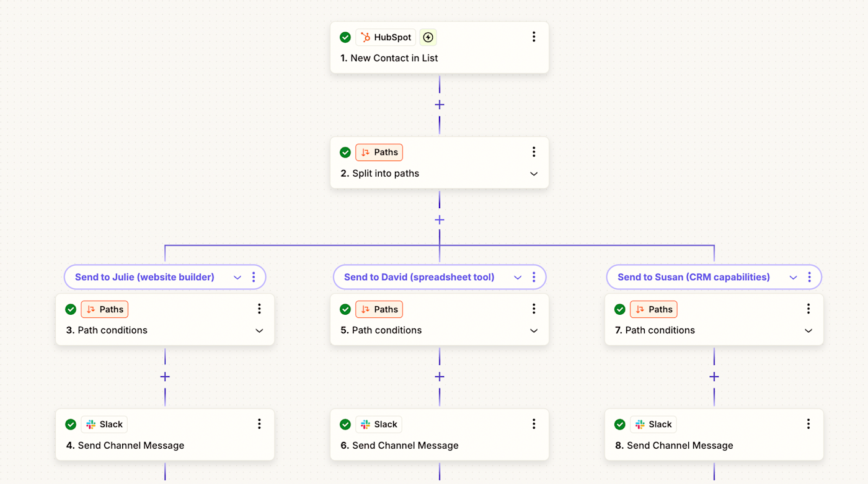Add a step below step 5 Path conditions
Image resolution: width=868 pixels, height=484 pixels.
pyautogui.click(x=440, y=377)
